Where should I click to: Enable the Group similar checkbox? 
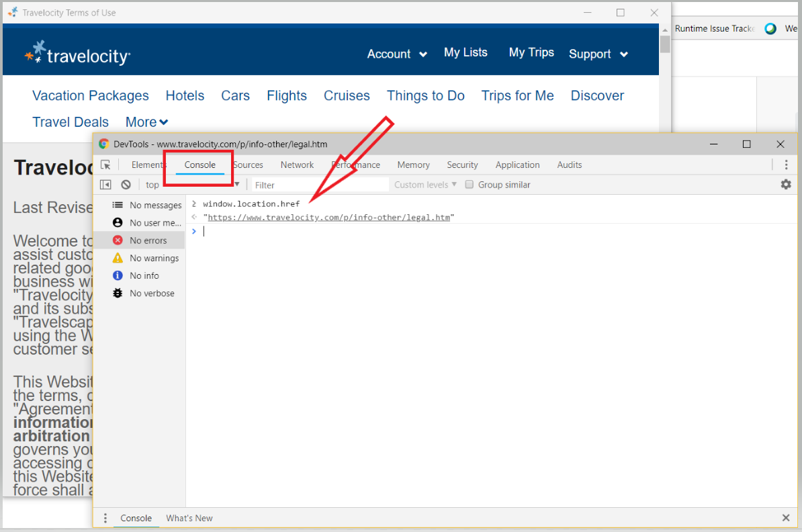point(469,185)
